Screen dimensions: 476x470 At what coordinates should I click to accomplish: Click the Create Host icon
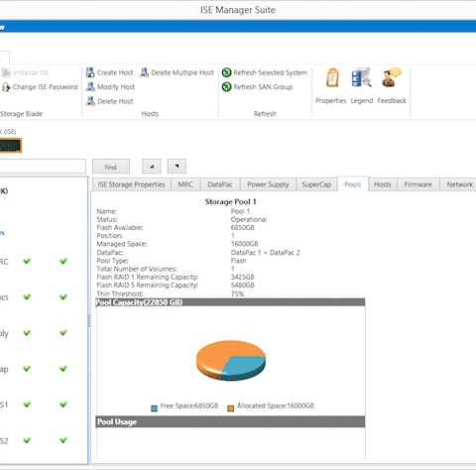click(90, 72)
